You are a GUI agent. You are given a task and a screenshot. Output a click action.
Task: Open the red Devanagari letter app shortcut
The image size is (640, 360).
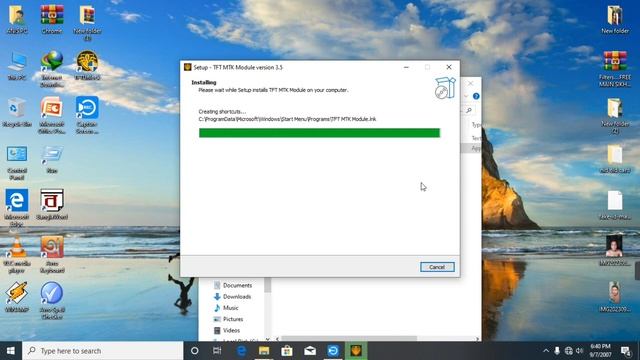[52, 205]
